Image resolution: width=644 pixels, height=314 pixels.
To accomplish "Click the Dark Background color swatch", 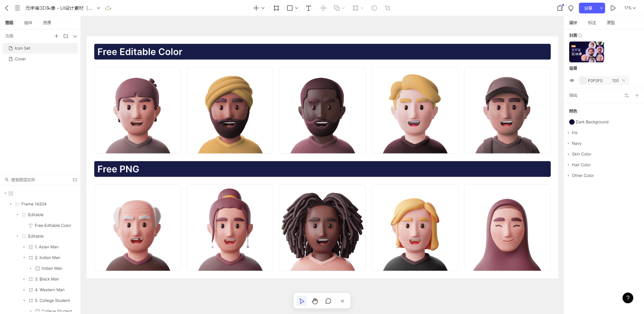I will pos(572,122).
